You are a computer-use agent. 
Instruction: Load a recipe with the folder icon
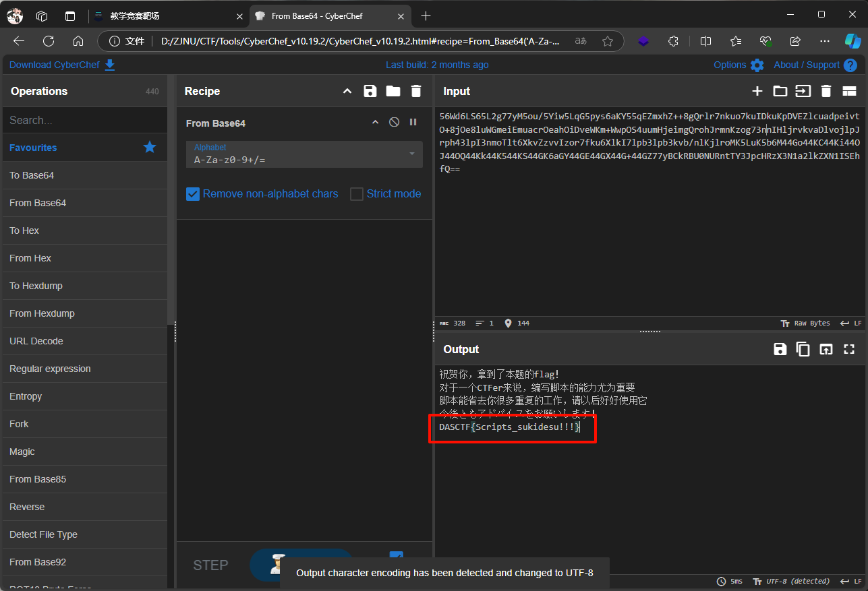pos(393,91)
